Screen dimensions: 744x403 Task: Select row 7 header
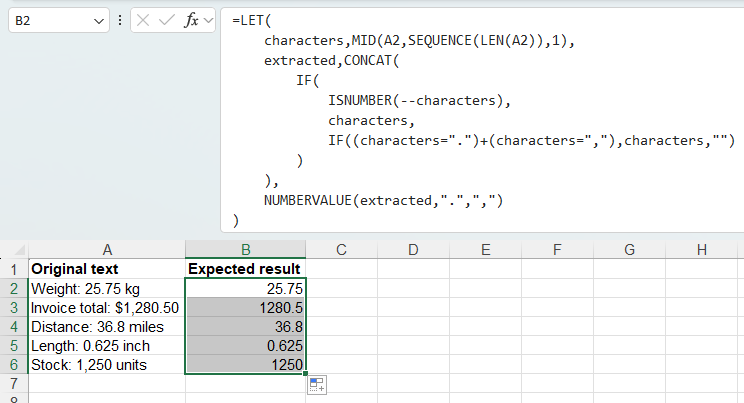coord(14,383)
